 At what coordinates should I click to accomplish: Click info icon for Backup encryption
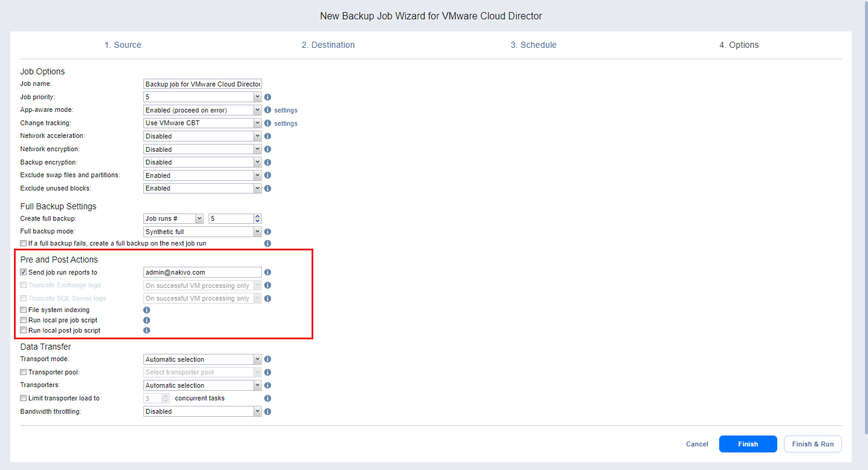(x=267, y=162)
